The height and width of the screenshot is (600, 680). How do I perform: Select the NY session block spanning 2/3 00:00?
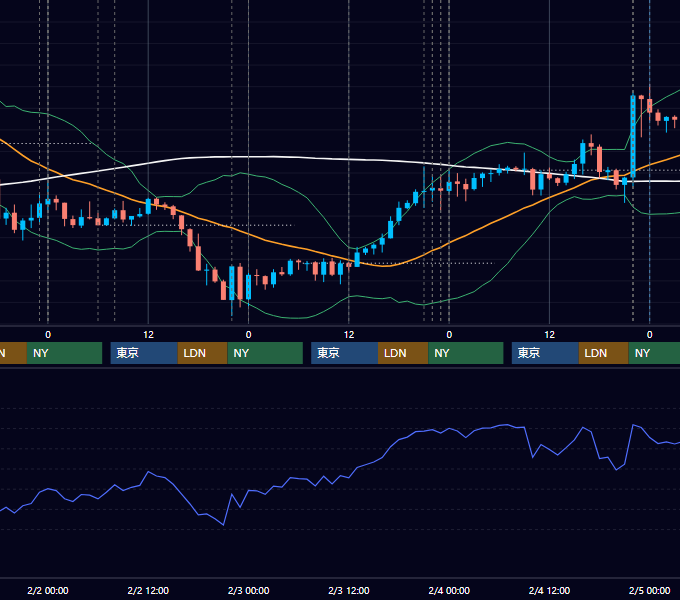coord(265,353)
